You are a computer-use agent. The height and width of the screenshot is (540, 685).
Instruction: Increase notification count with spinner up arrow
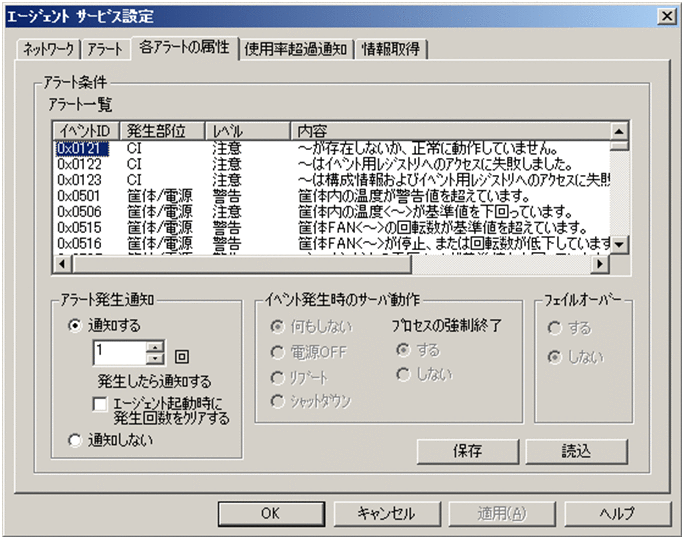pyautogui.click(x=155, y=348)
